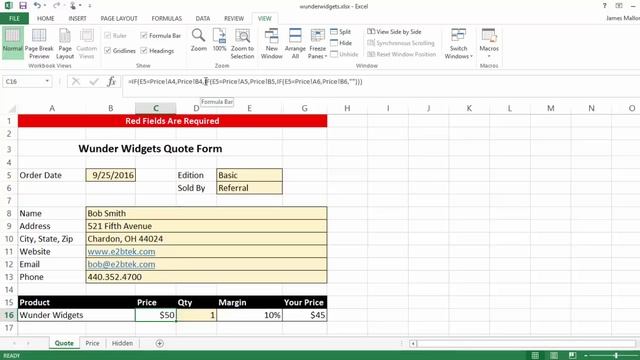
Task: Click View Side by Side
Action: tap(394, 31)
